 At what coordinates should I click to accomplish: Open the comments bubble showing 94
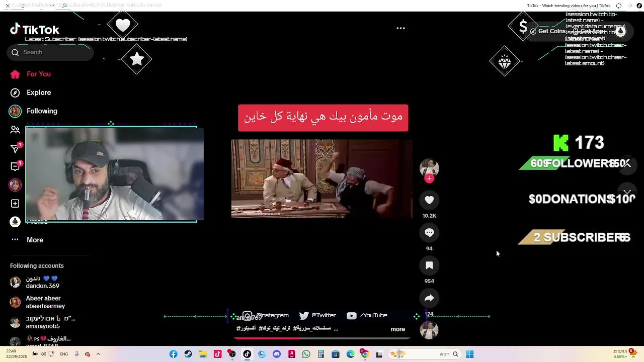[x=429, y=233]
